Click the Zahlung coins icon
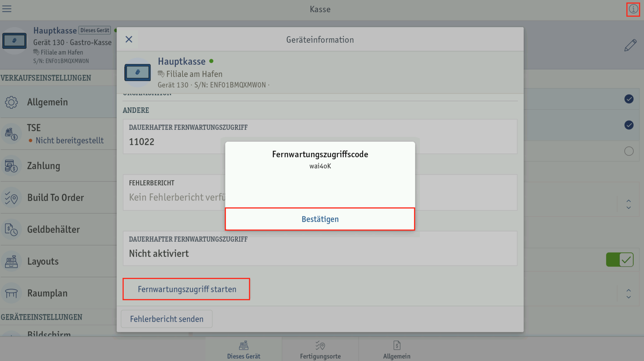Image resolution: width=644 pixels, height=361 pixels. coord(11,166)
